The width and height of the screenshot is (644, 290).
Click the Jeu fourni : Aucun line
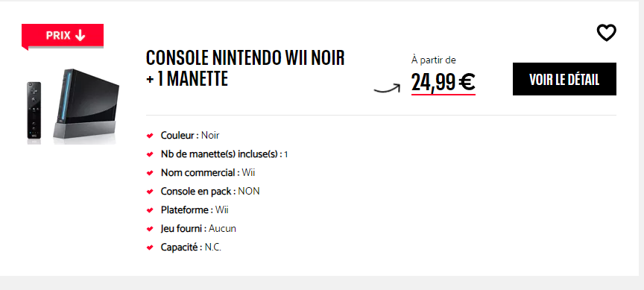(x=198, y=228)
